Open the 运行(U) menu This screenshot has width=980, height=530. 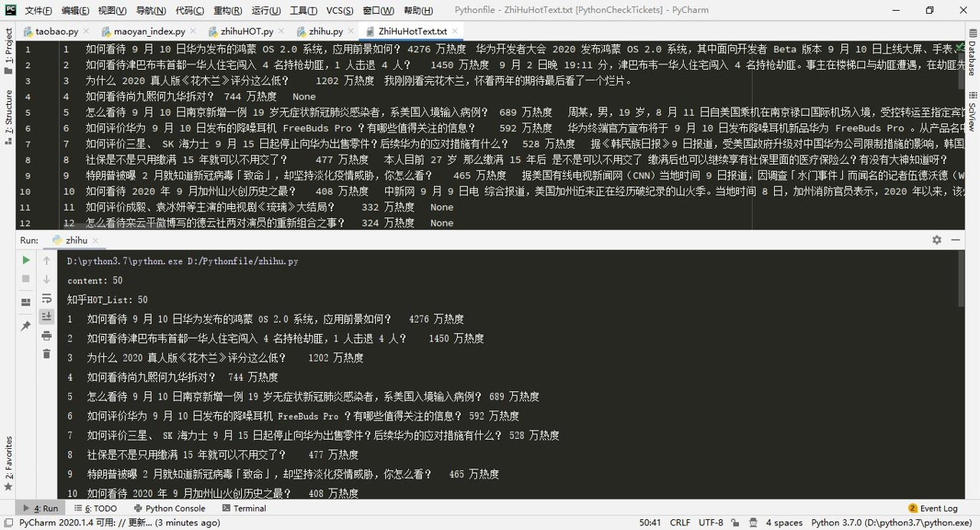coord(266,11)
